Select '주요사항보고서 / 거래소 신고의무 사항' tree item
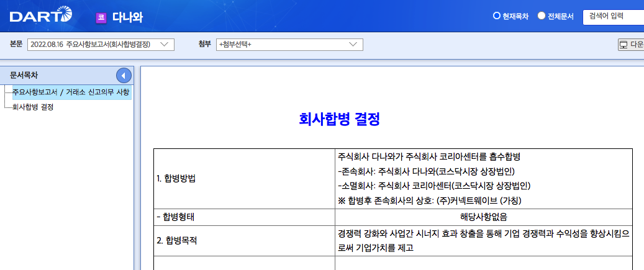The image size is (644, 270). [x=71, y=91]
